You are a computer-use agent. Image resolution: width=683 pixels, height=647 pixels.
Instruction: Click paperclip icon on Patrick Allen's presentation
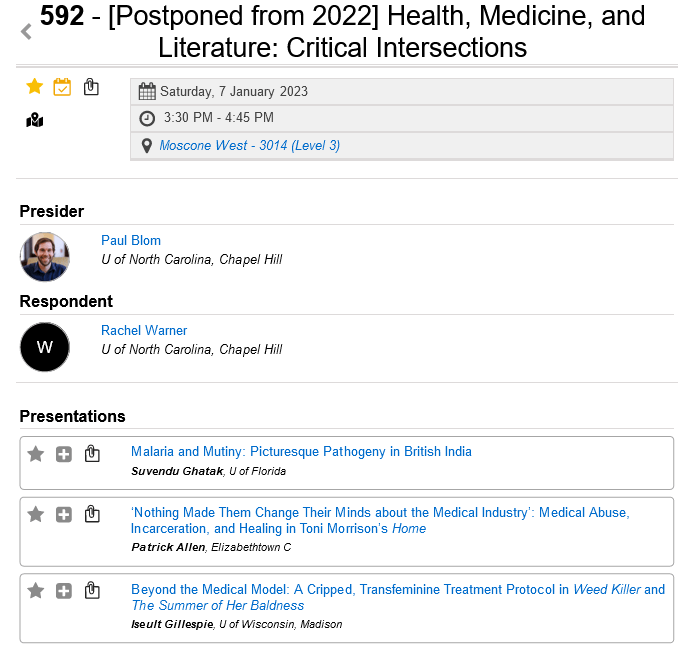click(92, 514)
